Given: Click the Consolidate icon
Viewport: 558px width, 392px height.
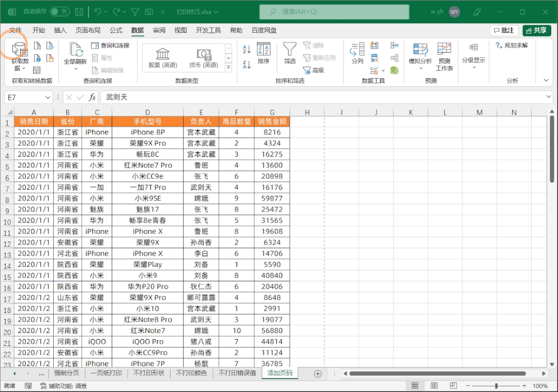Looking at the screenshot, I should [394, 45].
